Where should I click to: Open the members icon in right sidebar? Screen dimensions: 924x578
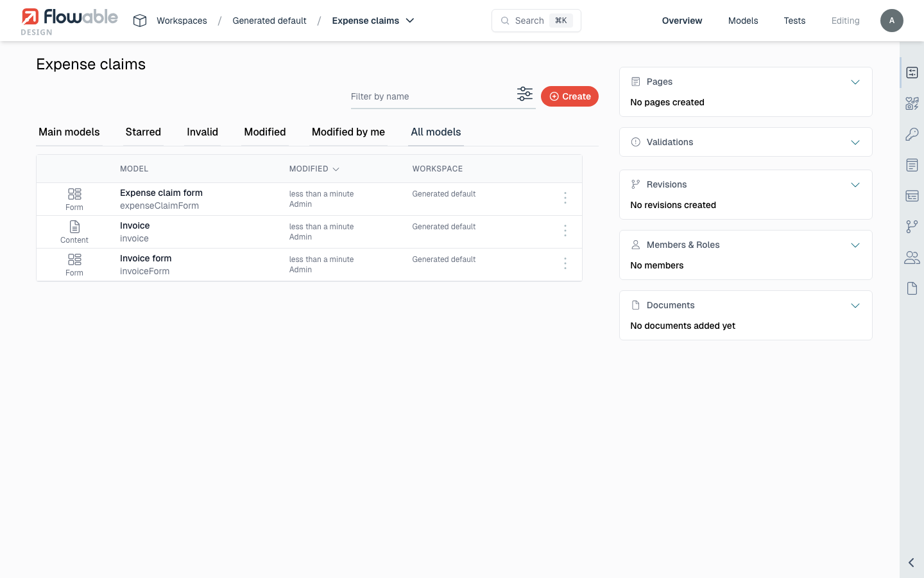pos(912,258)
